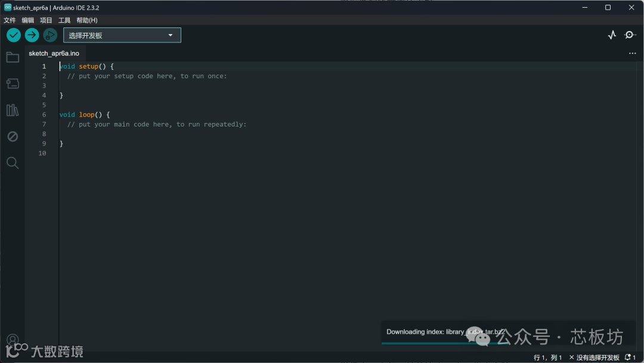Click the 'put your main code here' comment
Screen dimensions: 644x363
(x=157, y=124)
